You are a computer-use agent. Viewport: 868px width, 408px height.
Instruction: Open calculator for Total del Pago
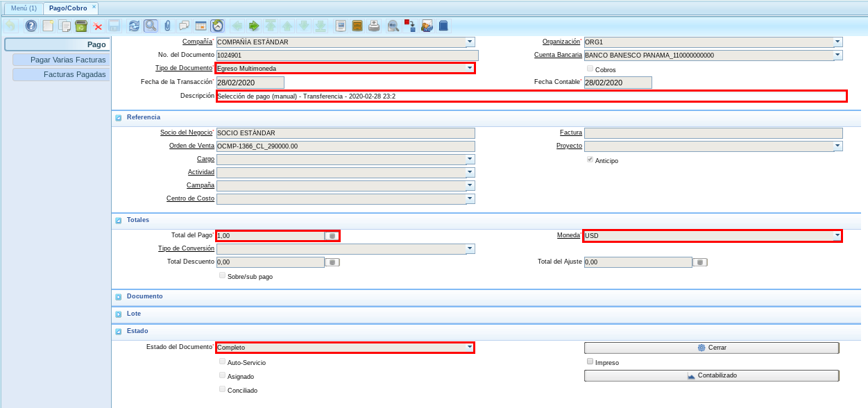332,236
